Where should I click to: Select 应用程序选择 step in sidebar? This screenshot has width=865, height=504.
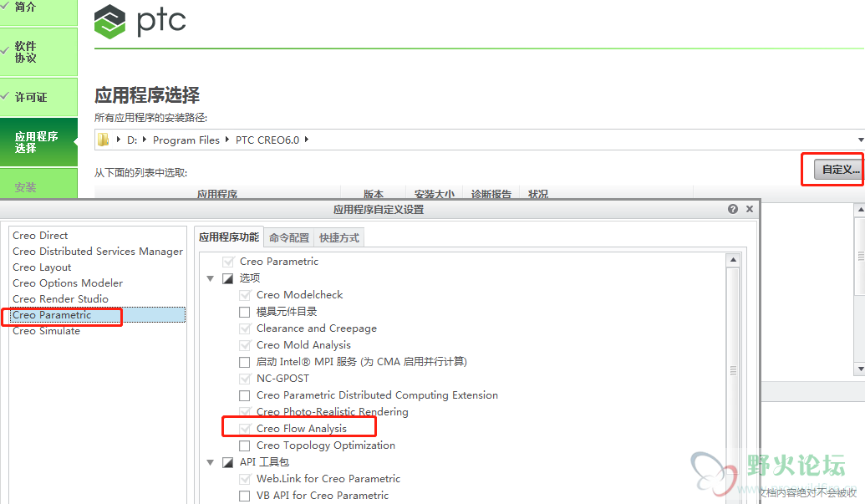(38, 142)
